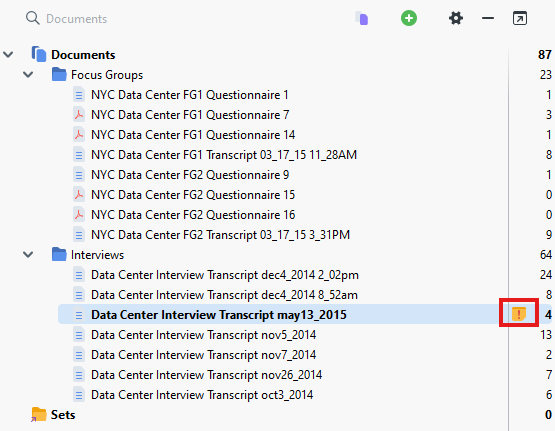Select the Focus Groups folder
Viewport: 555px width, 431px height.
click(x=107, y=75)
